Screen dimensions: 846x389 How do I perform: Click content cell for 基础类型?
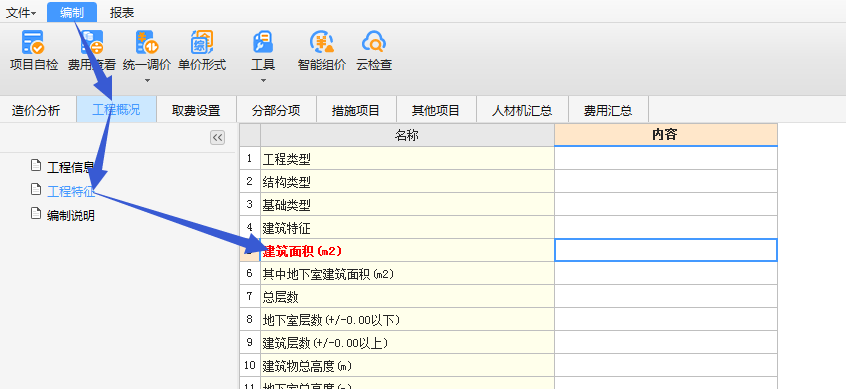(x=666, y=205)
